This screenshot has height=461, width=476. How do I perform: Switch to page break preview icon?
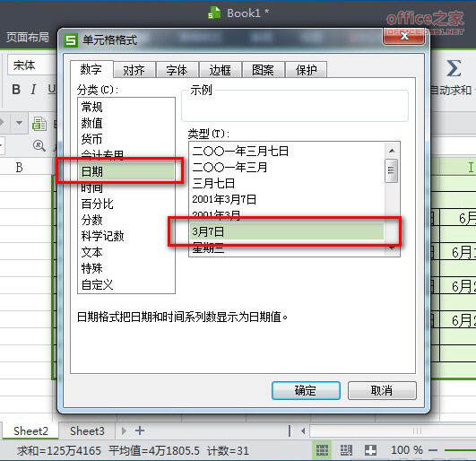click(x=346, y=450)
